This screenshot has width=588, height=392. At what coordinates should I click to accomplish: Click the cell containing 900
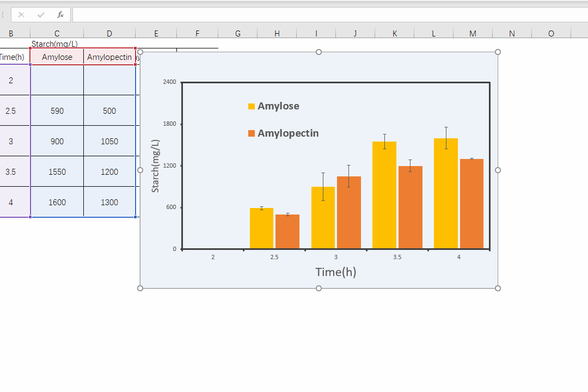(x=57, y=142)
